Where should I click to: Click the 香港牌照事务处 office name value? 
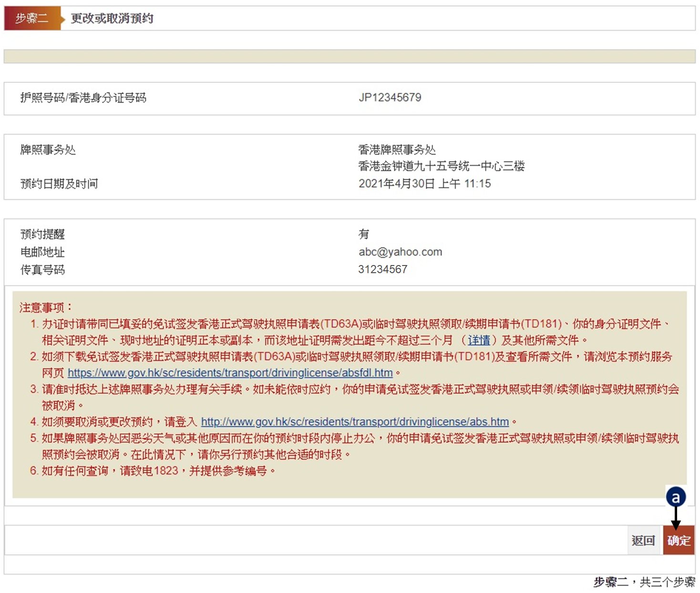coord(397,150)
